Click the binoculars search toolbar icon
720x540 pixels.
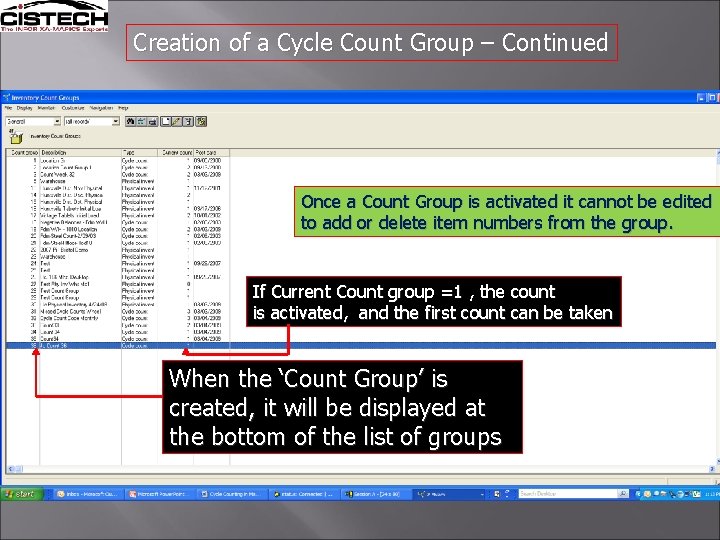[130, 121]
